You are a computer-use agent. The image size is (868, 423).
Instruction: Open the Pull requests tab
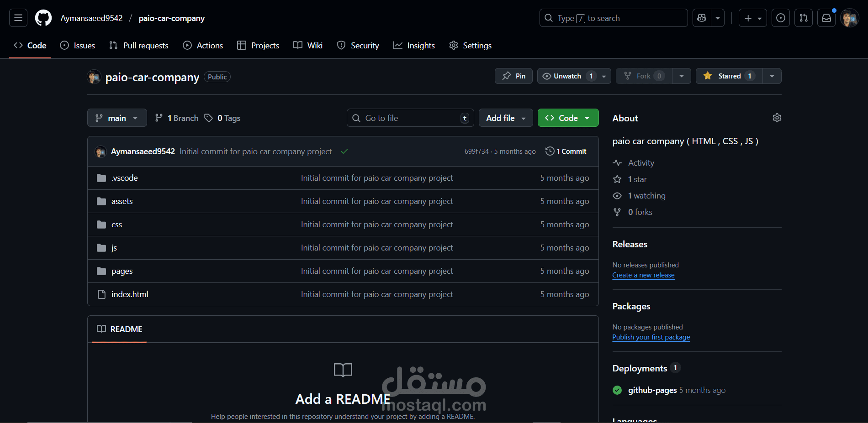[139, 46]
